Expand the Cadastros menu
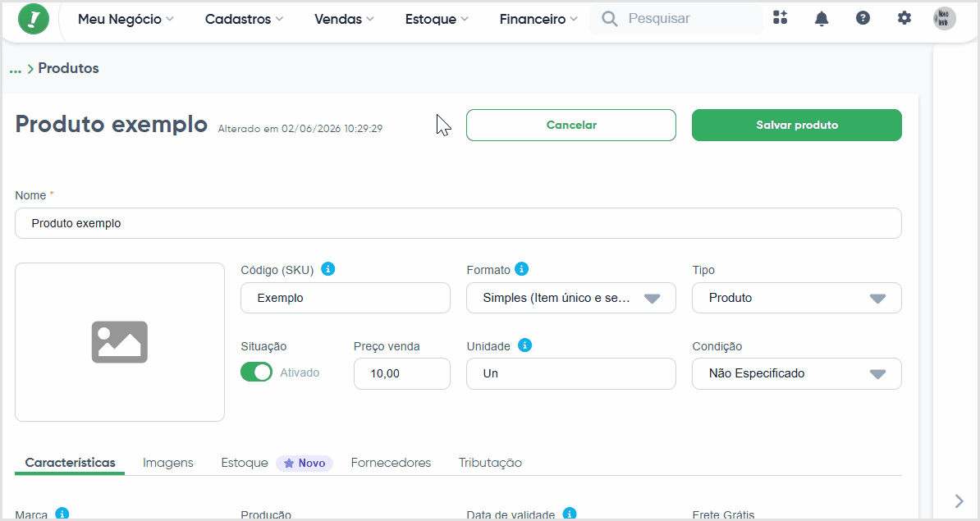 tap(244, 19)
